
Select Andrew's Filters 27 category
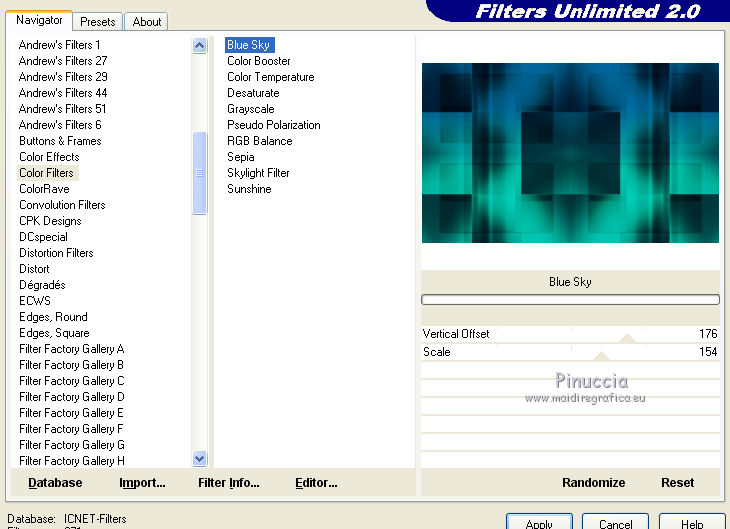[x=63, y=61]
